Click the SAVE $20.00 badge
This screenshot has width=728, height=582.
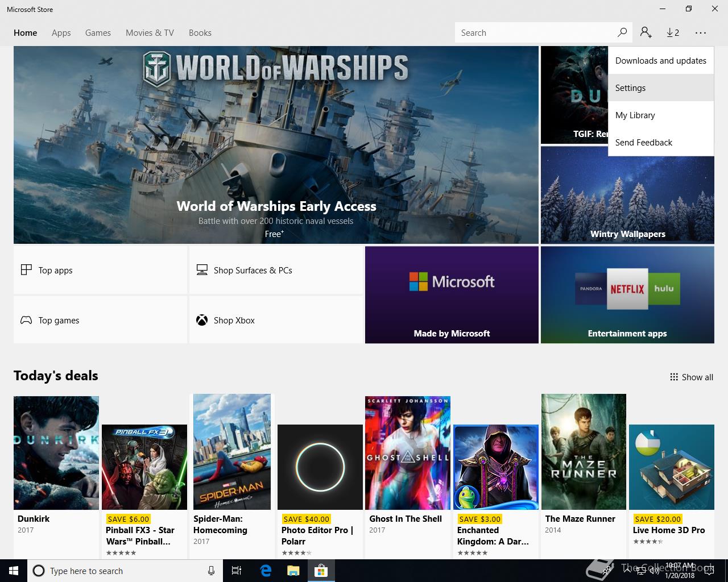click(657, 519)
